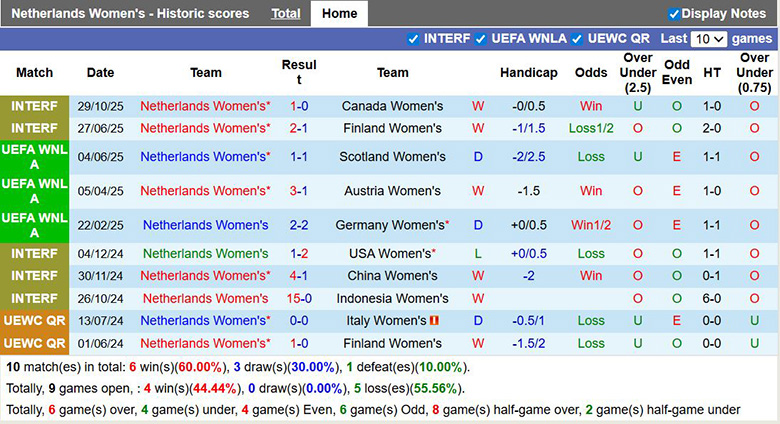Open the Scotland Women's team link

pyautogui.click(x=392, y=157)
